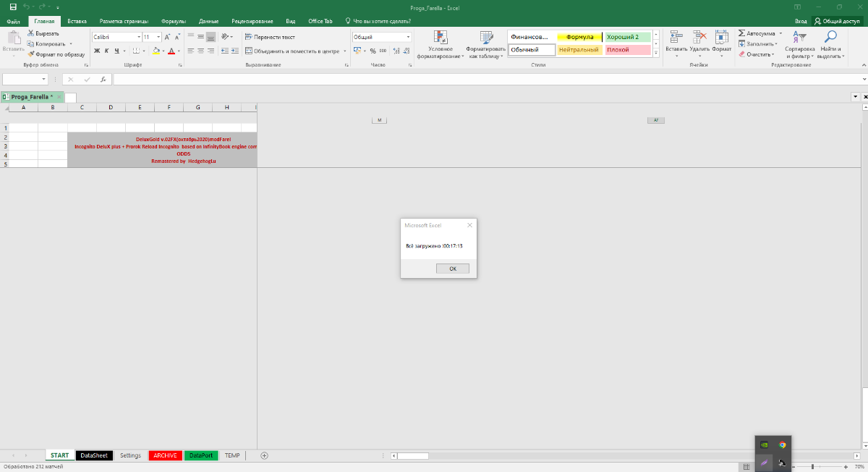The height and width of the screenshot is (472, 868).
Task: Click the Align Text Left icon
Action: pyautogui.click(x=191, y=51)
